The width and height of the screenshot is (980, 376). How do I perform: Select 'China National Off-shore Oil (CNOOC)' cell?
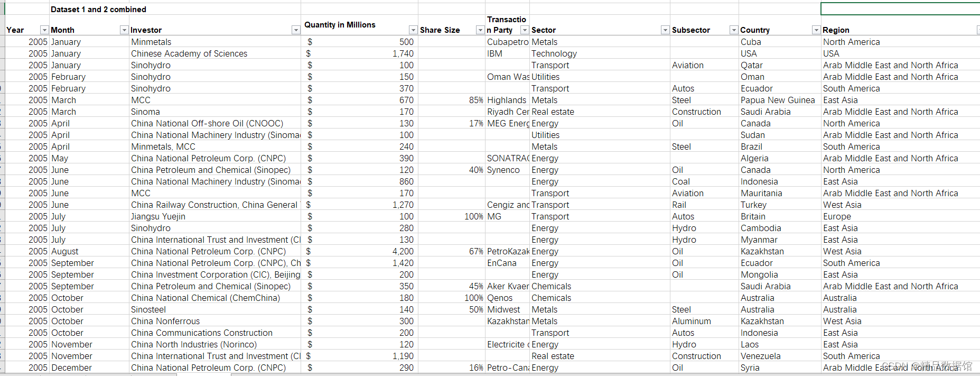click(215, 123)
